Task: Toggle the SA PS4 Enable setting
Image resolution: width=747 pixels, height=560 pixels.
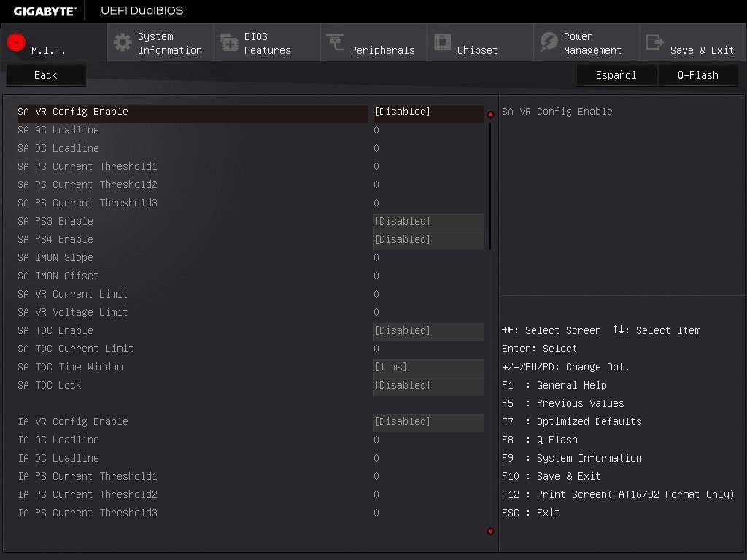Action: [x=428, y=240]
